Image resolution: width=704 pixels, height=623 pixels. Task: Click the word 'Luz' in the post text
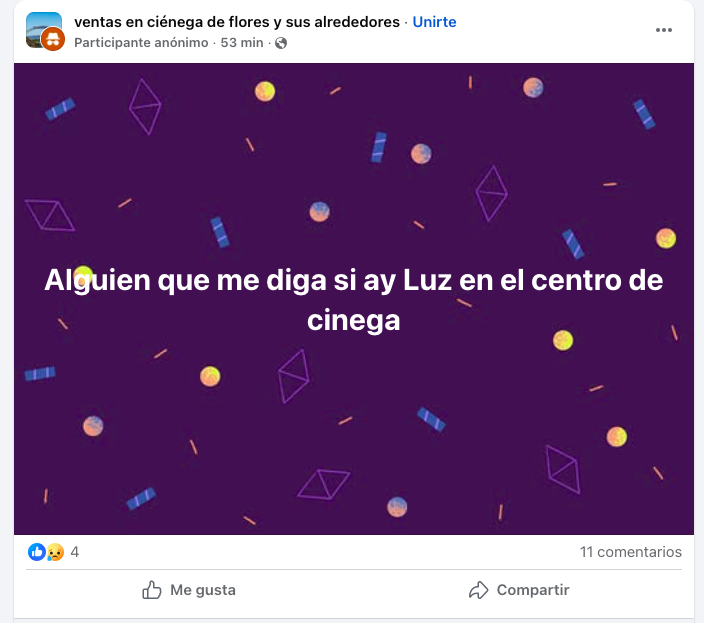[x=427, y=280]
